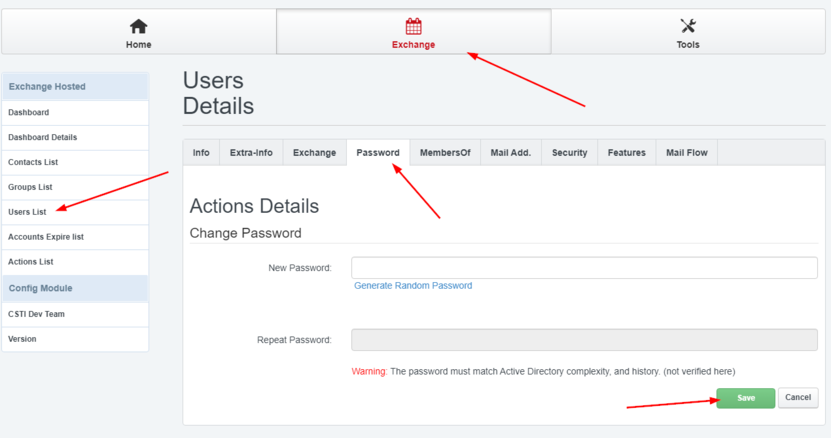Select the MembersOf tab
Viewport: 831px width, 438px height.
[445, 153]
